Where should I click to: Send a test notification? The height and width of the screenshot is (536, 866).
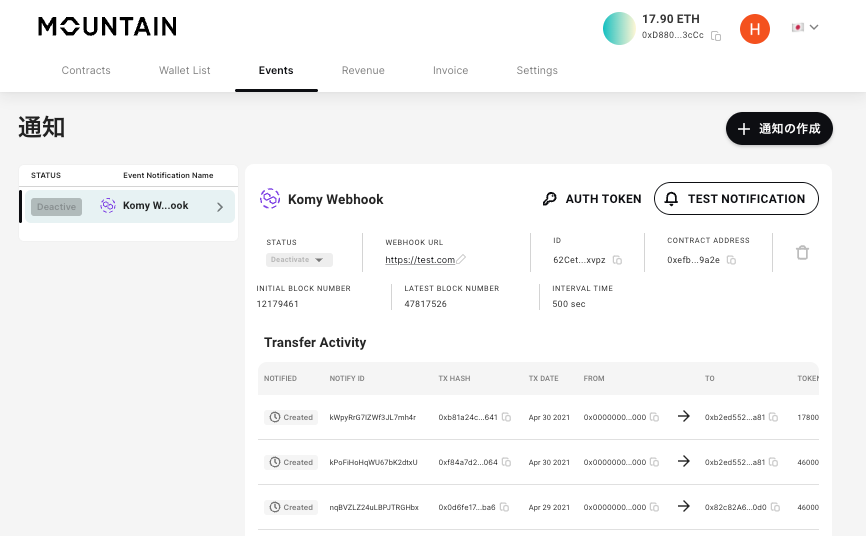pos(736,199)
